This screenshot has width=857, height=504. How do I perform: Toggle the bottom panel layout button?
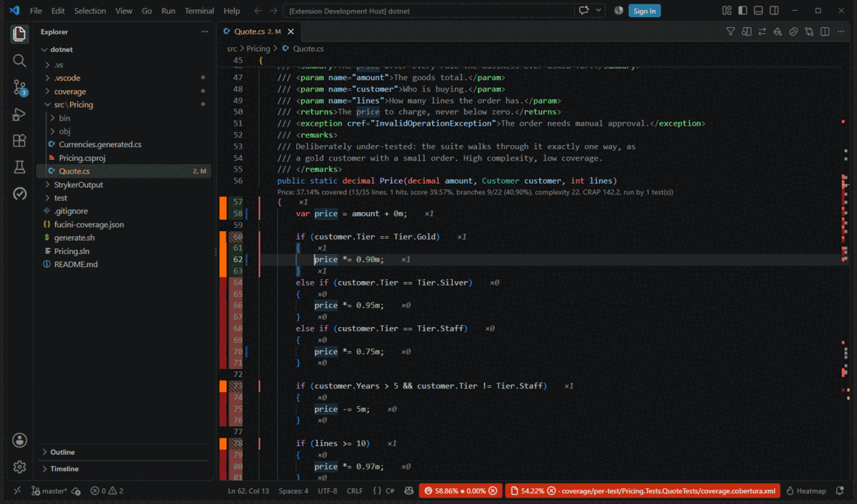pos(758,11)
